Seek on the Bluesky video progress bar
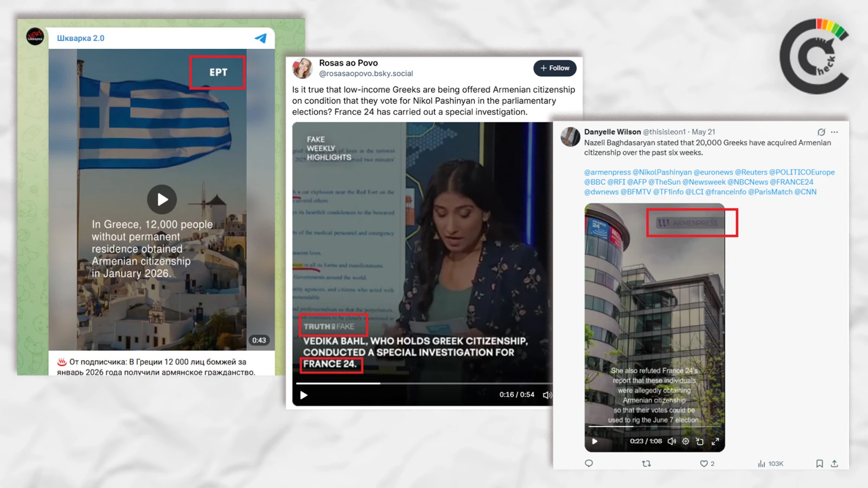 click(x=423, y=383)
